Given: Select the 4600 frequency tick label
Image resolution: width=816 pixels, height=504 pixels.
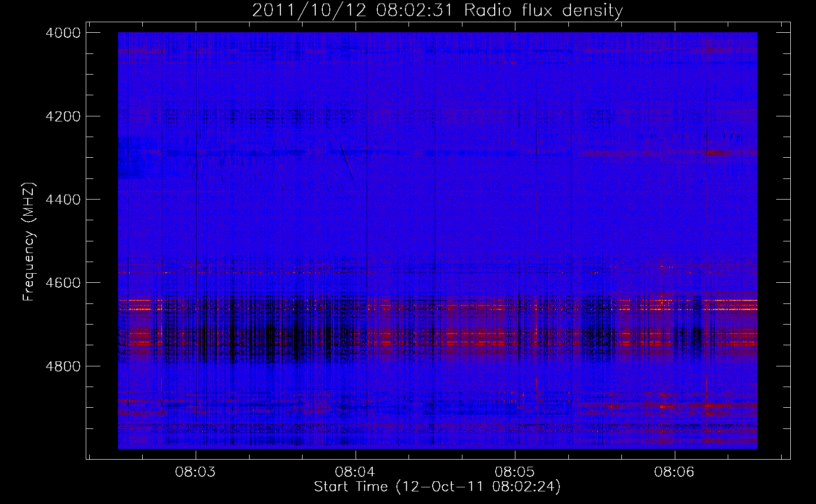Looking at the screenshot, I should (x=63, y=283).
